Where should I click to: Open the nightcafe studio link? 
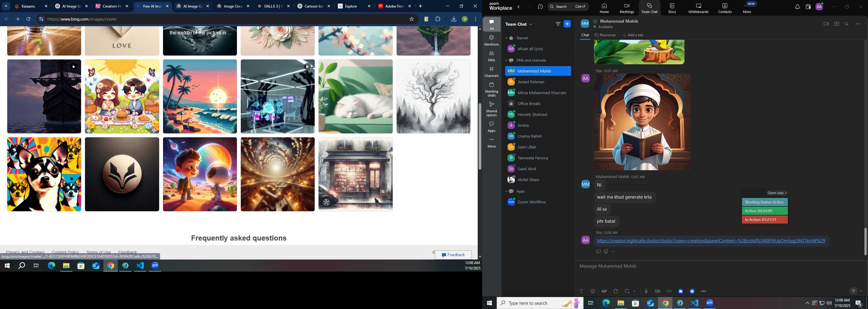click(711, 241)
